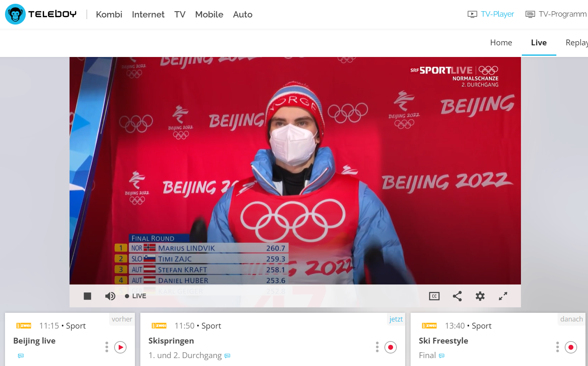588x366 pixels.
Task: Toggle closed captions in player
Action: click(434, 296)
